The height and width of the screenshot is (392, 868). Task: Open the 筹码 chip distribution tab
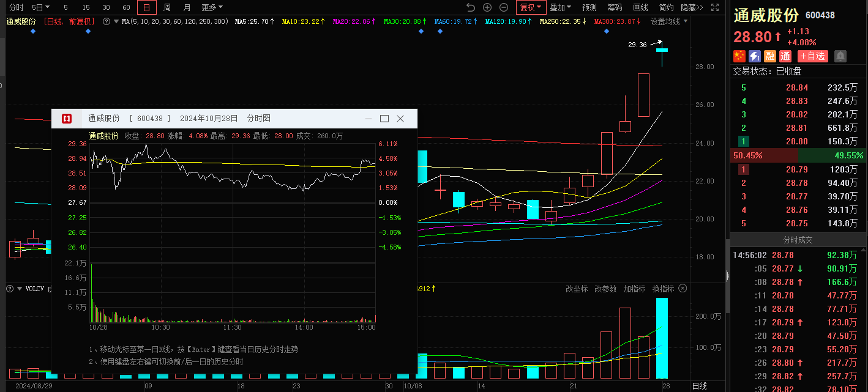click(615, 7)
